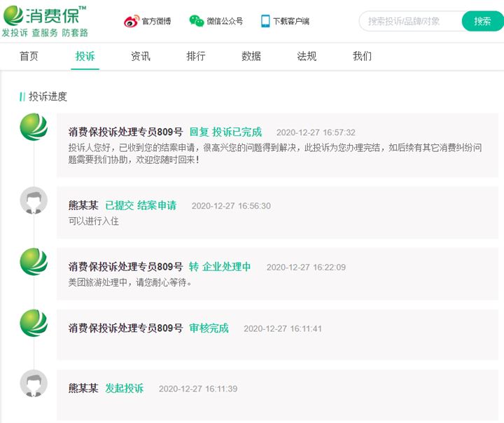Click the 消费保 green leaf logo
The height and width of the screenshot is (423, 504).
click(x=13, y=15)
